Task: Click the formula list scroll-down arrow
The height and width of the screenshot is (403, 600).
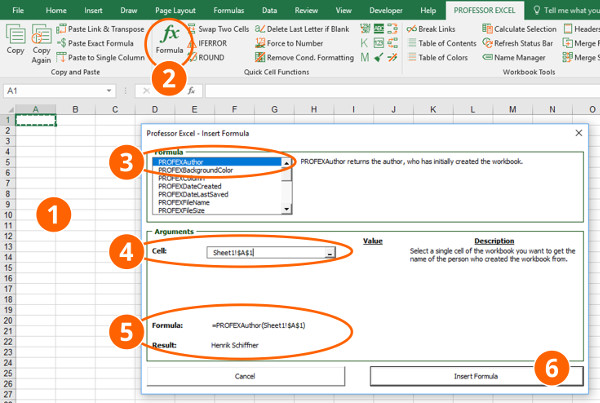Action: click(x=286, y=209)
